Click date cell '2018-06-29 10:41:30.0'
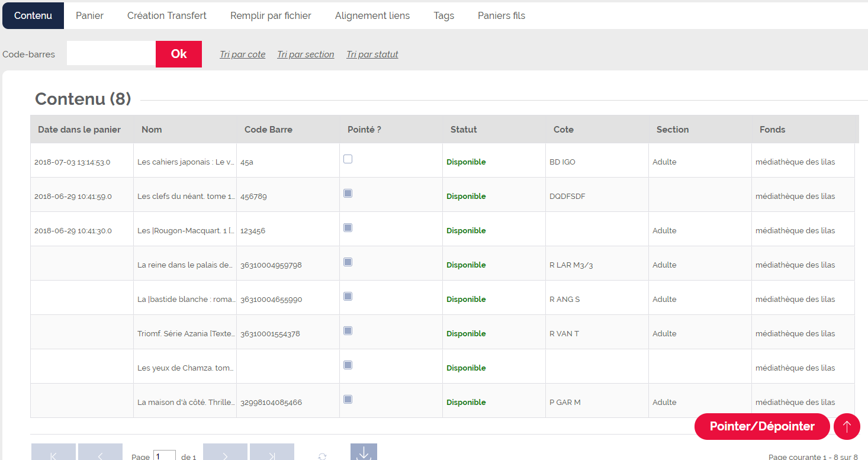 click(82, 230)
